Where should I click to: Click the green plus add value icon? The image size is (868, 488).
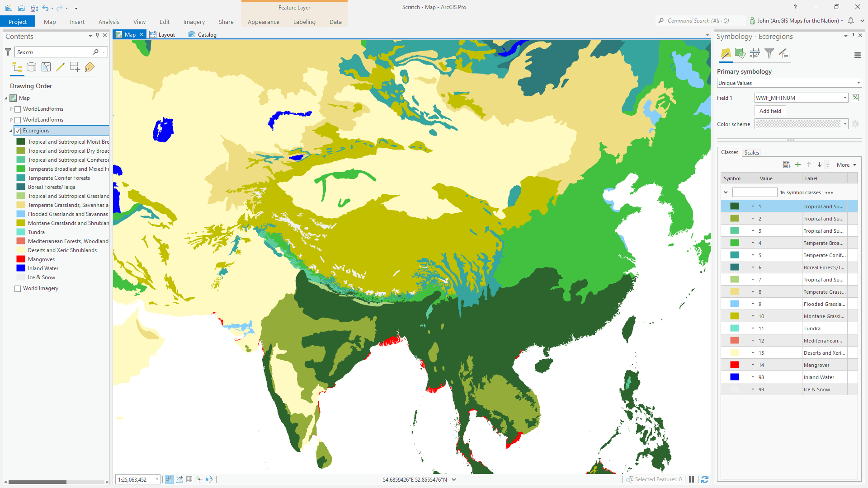tap(798, 165)
